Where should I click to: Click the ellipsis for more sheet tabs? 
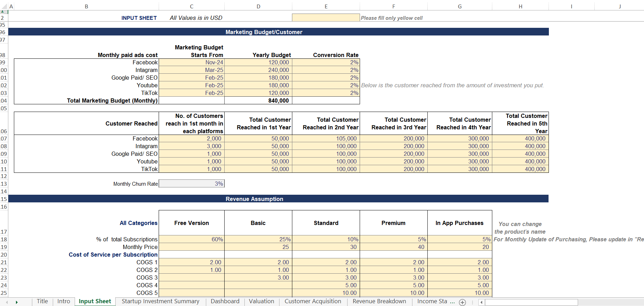452,301
